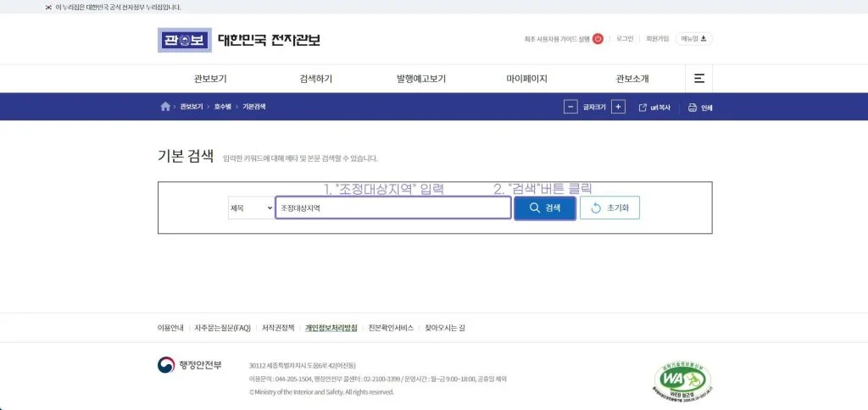Click the 기본 검색 page heading
Viewport: 868px width, 410px height.
[x=186, y=157]
